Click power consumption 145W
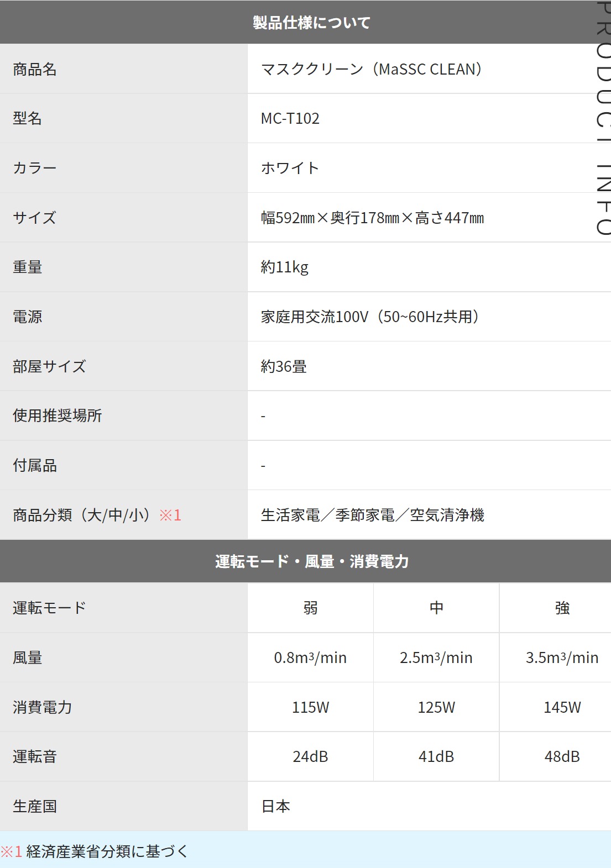The image size is (611, 868). (x=562, y=708)
